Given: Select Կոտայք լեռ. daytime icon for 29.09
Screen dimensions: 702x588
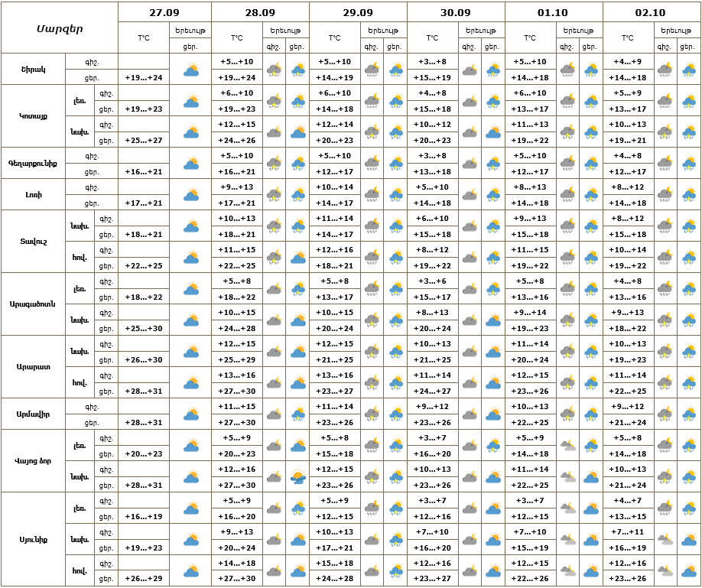Looking at the screenshot, I should 396,102.
